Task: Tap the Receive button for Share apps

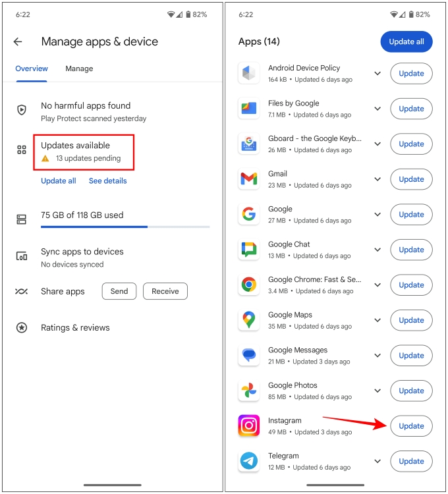Action: pyautogui.click(x=165, y=291)
